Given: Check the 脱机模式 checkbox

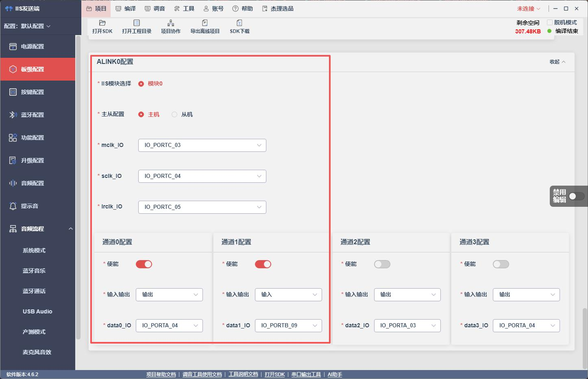Looking at the screenshot, I should 550,22.
